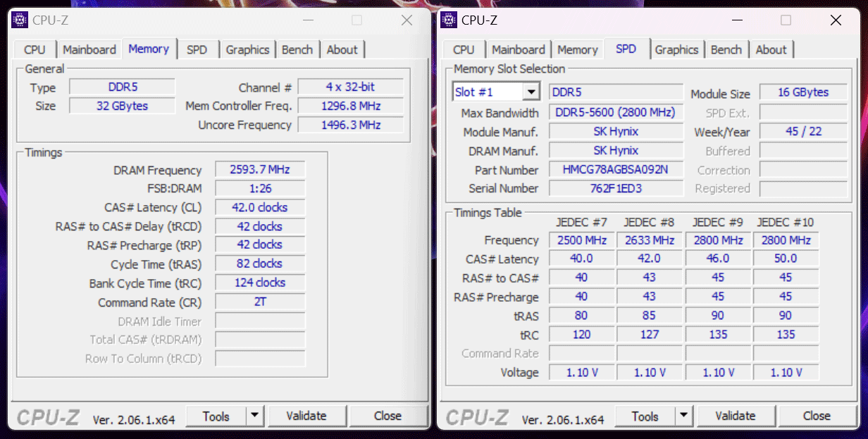868x439 pixels.
Task: Open the About tab in right window
Action: click(771, 49)
